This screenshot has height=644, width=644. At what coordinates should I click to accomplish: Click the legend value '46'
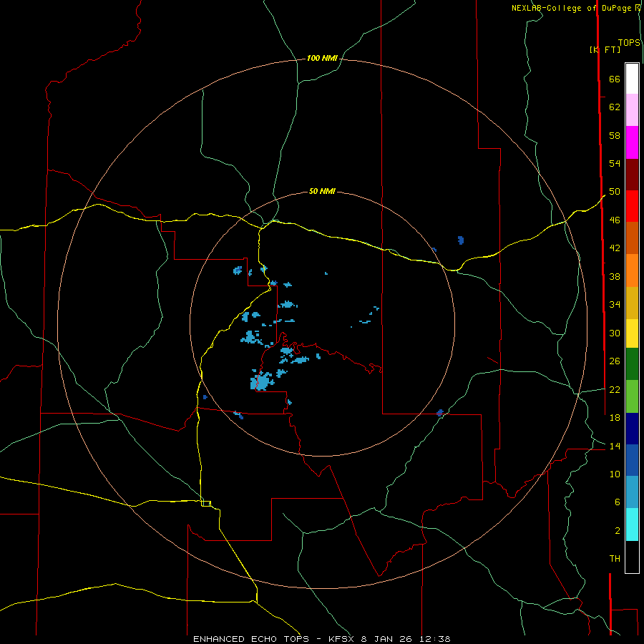point(615,220)
